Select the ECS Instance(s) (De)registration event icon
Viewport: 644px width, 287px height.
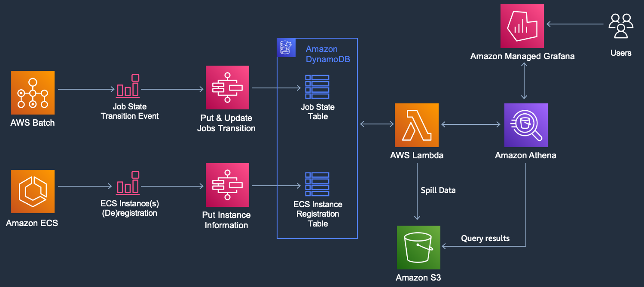point(128,182)
